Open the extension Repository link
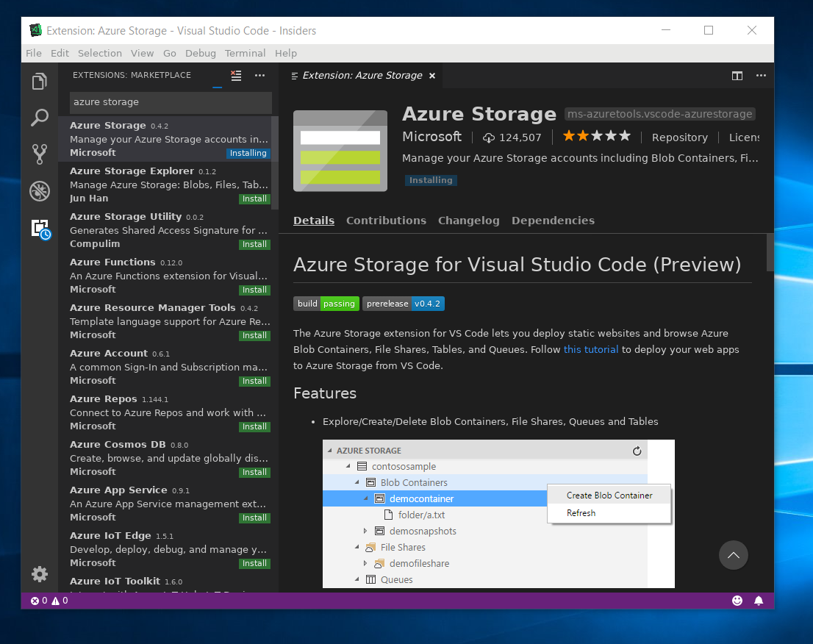This screenshot has height=644, width=813. tap(679, 137)
